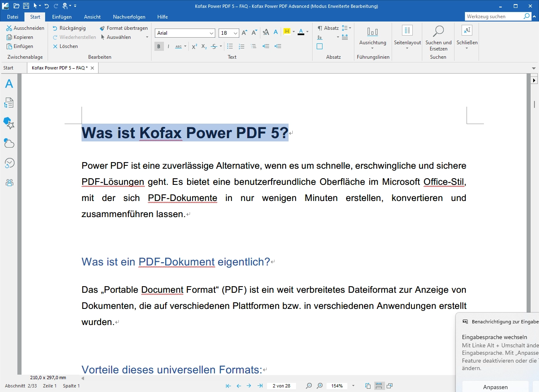
Task: Open the font size 18 dropdown
Action: pos(236,33)
